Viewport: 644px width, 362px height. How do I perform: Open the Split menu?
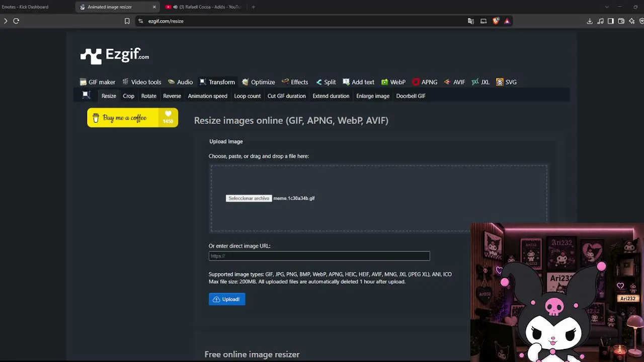[x=326, y=82]
